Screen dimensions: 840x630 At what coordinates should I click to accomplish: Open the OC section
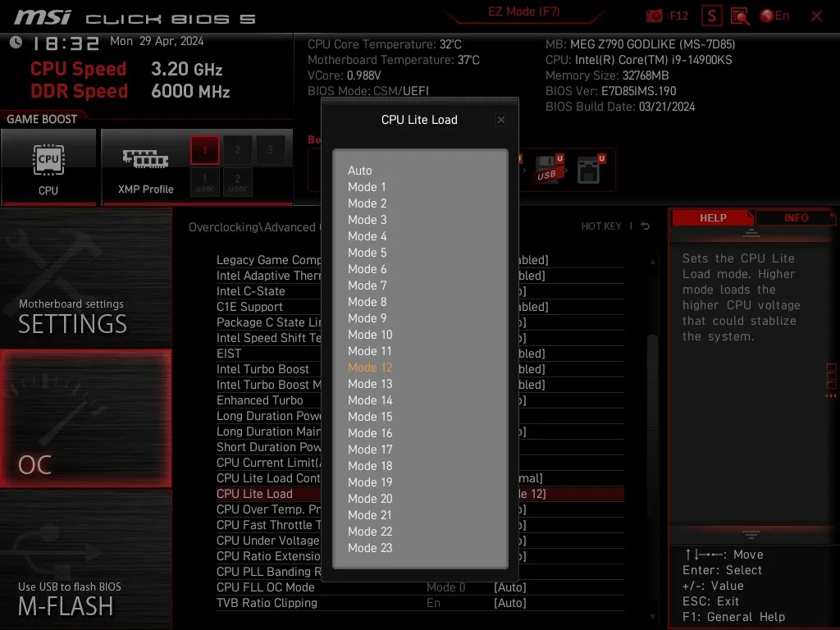[x=85, y=419]
